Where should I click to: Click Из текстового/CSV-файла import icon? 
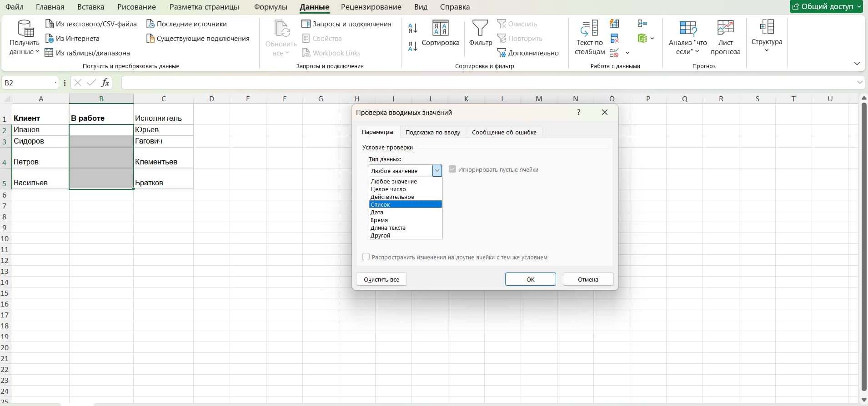(50, 24)
